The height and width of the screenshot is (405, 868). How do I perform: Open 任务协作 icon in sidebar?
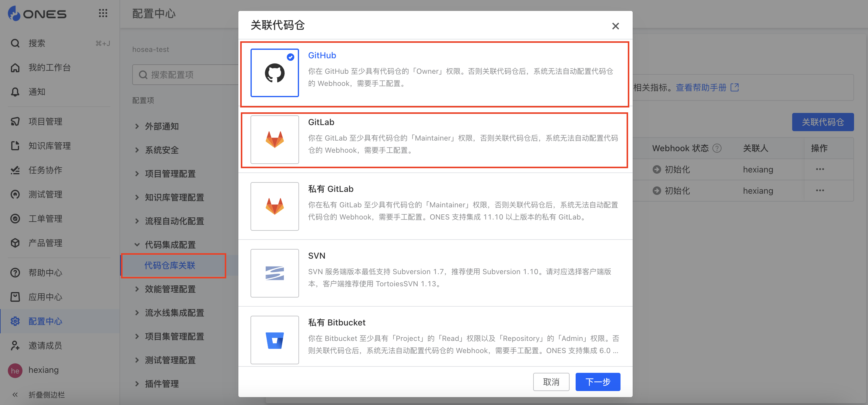click(x=15, y=170)
